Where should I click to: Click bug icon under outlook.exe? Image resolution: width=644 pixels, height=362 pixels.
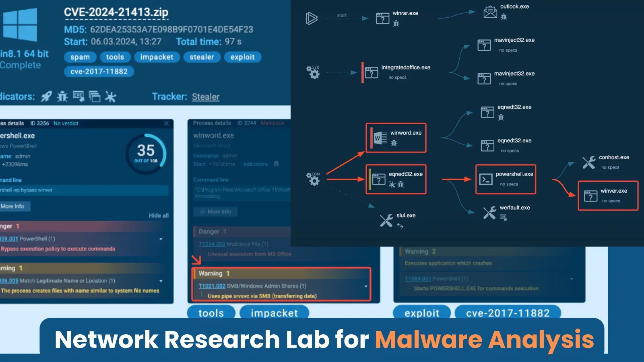click(504, 17)
